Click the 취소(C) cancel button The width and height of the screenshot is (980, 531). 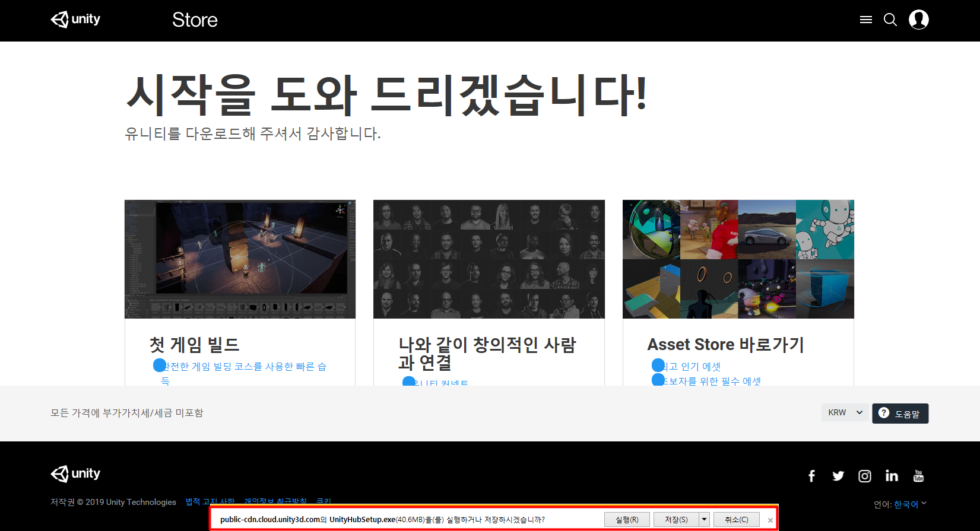pyautogui.click(x=737, y=520)
